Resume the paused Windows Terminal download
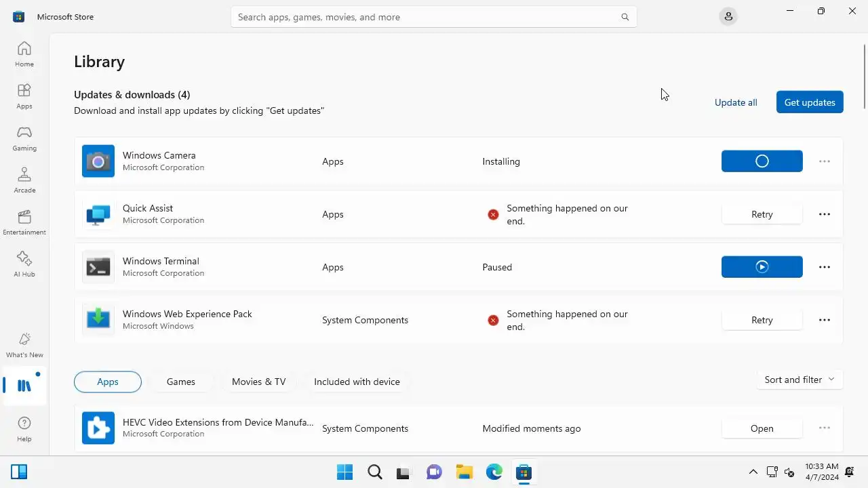 762,267
